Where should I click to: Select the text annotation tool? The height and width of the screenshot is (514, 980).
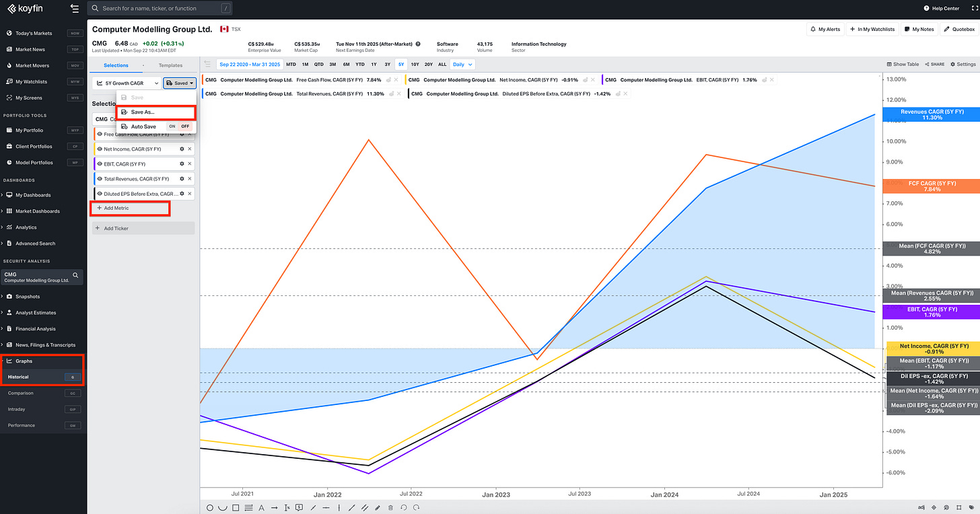[262, 507]
